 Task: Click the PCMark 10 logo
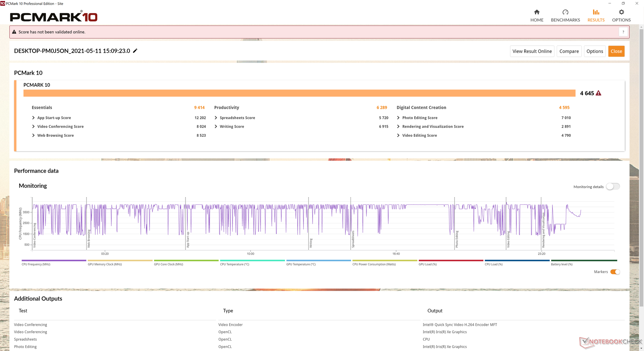click(x=54, y=16)
